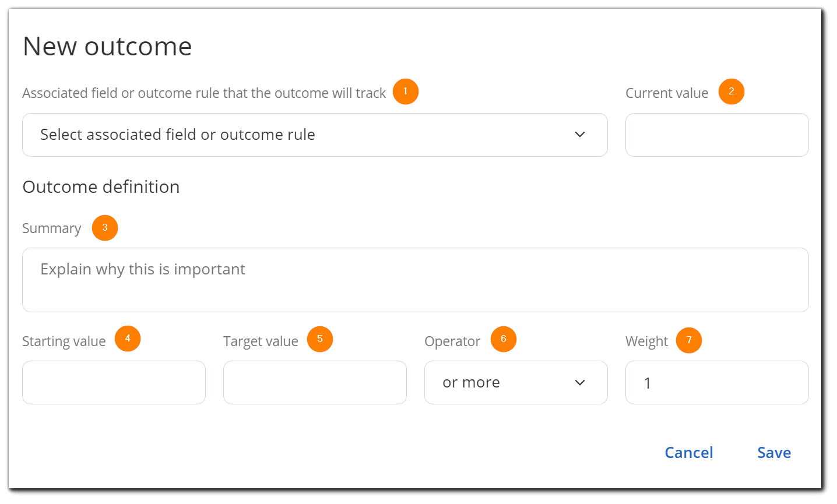837x504 pixels.
Task: Open the associated field or outcome rule dropdown
Action: point(315,135)
